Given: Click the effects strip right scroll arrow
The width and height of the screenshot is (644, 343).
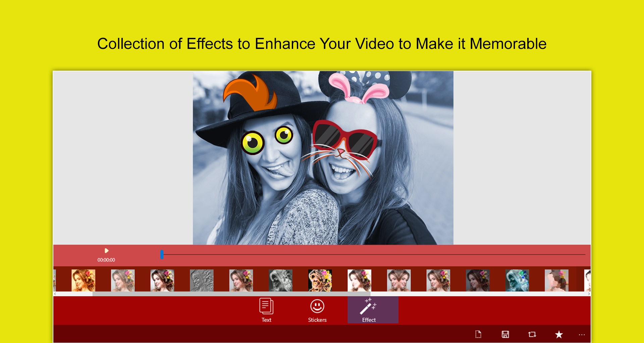Looking at the screenshot, I should 589,294.
